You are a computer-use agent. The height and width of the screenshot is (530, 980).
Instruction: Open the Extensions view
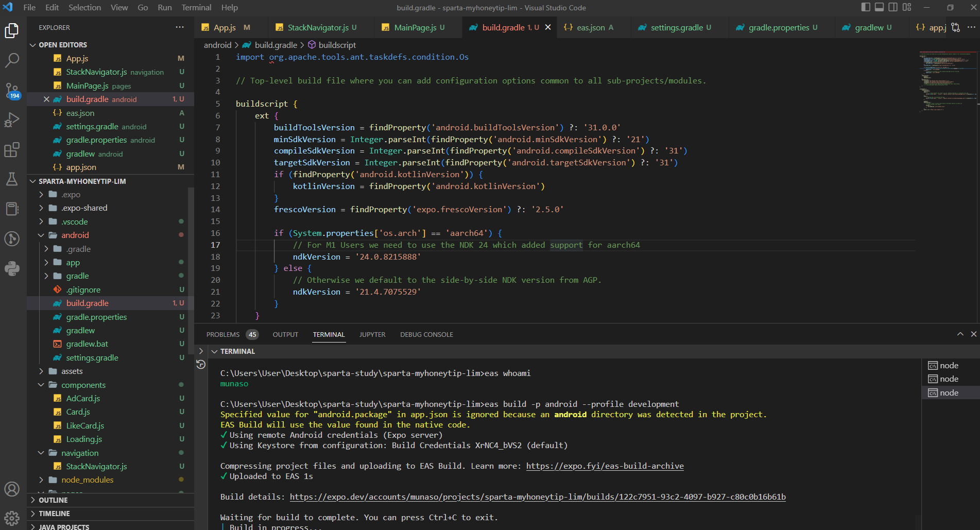coord(12,150)
